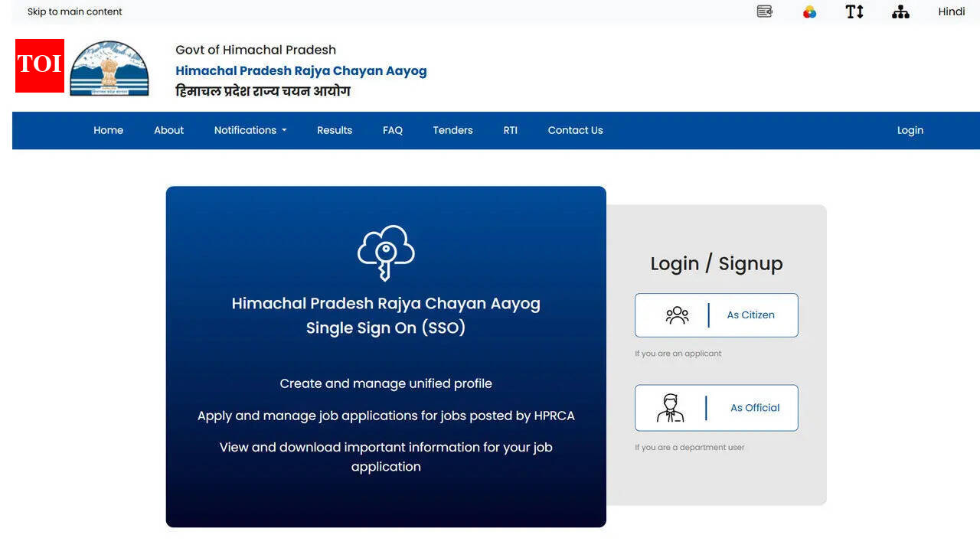The image size is (980, 551).
Task: Expand the Notifications dropdown menu
Action: click(250, 130)
